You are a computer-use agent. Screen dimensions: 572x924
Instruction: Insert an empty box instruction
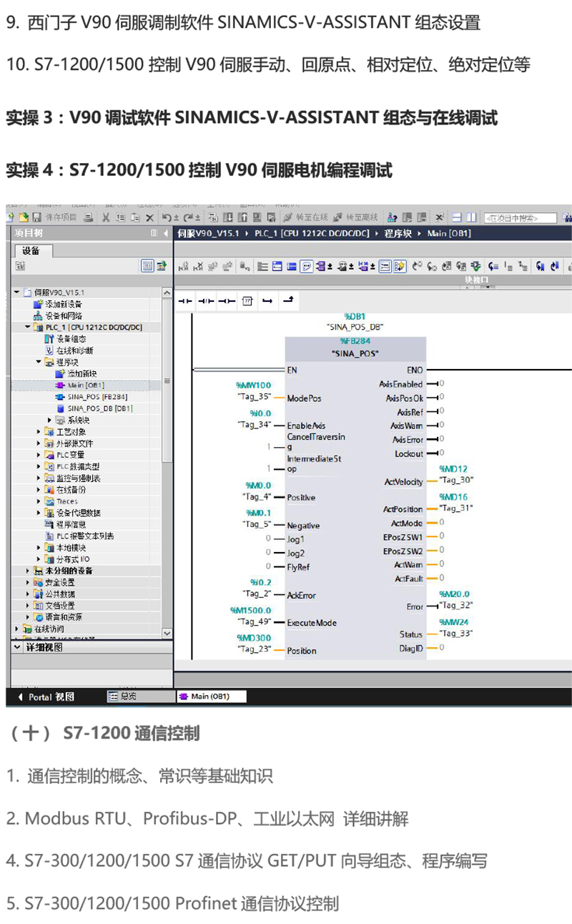pos(247,301)
